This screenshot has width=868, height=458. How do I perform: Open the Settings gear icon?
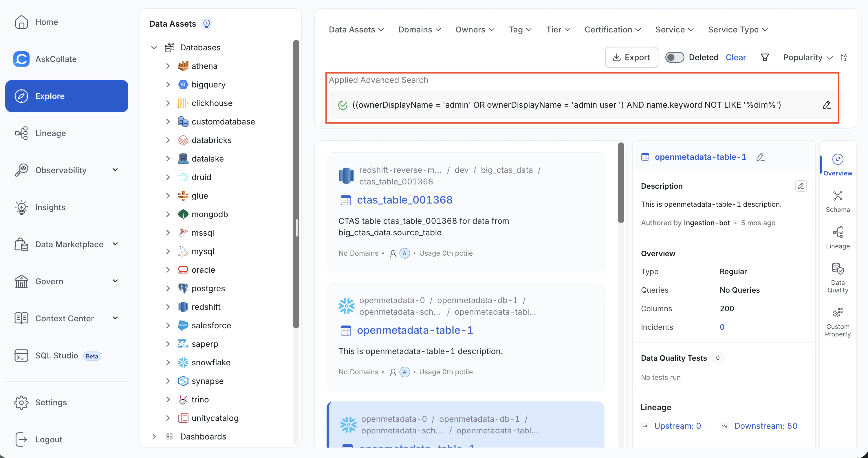[x=21, y=402]
